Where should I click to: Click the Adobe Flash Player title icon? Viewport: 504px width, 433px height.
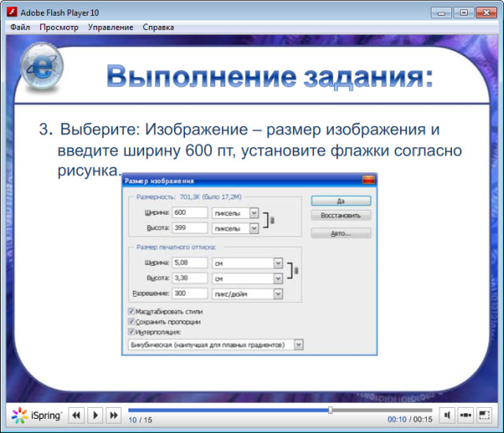13,12
